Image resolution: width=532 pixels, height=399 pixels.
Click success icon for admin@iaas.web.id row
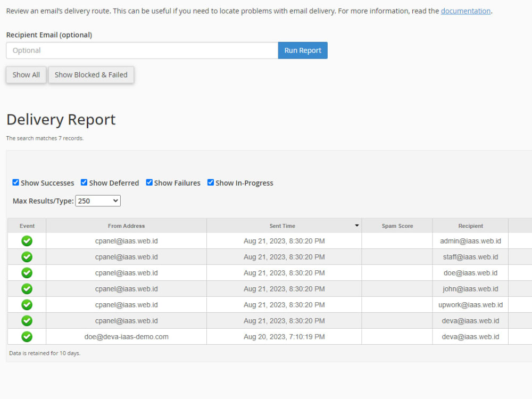pos(27,241)
